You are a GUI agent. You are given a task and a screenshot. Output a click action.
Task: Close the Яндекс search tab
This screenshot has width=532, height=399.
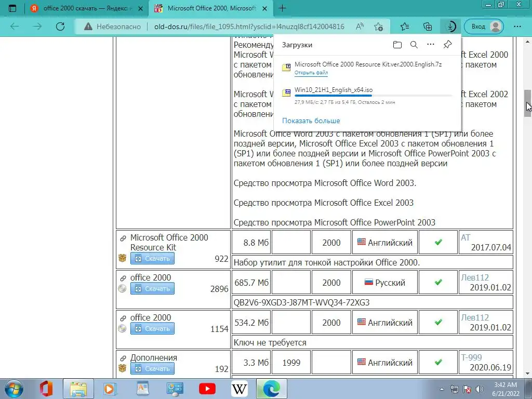click(140, 8)
